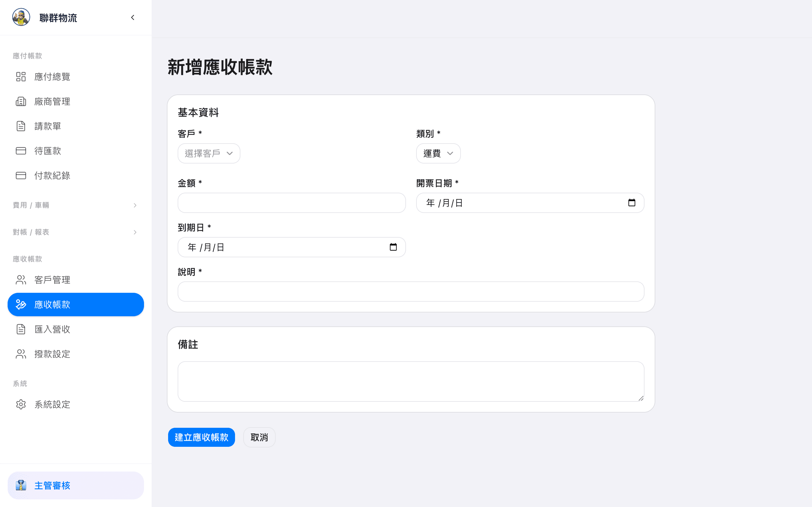Open the 選擇客戶 customer dropdown
Viewport: 812px width, 507px height.
coord(208,153)
